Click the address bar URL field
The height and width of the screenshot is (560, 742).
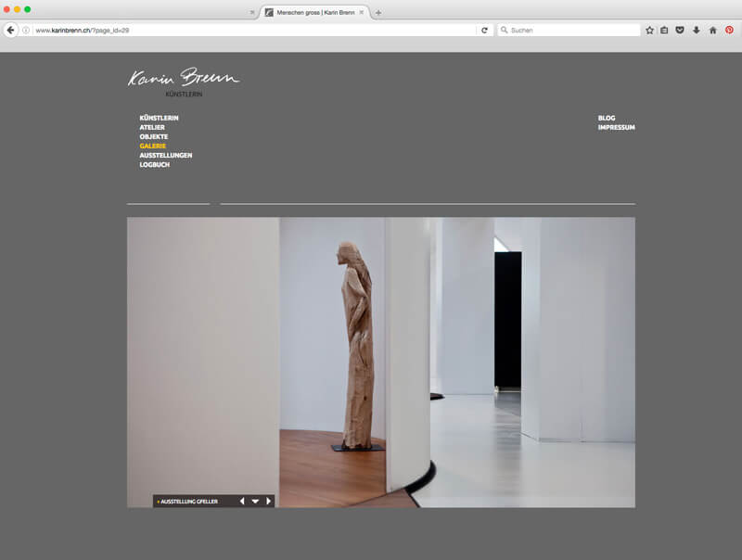[256, 31]
